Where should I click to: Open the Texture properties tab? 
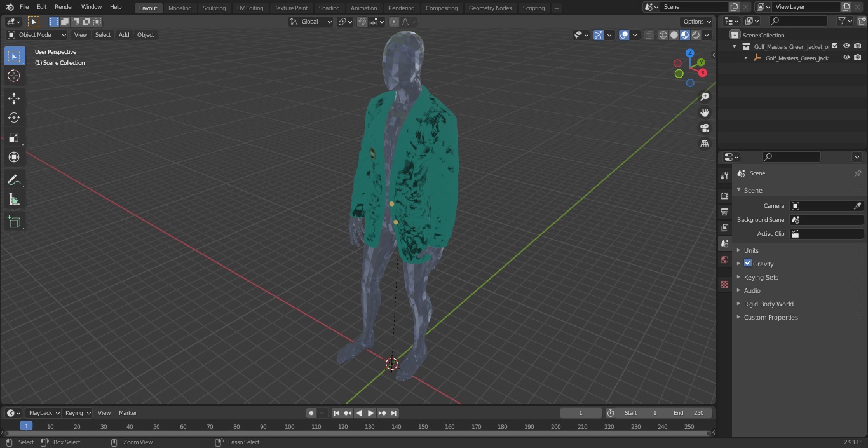click(x=724, y=284)
